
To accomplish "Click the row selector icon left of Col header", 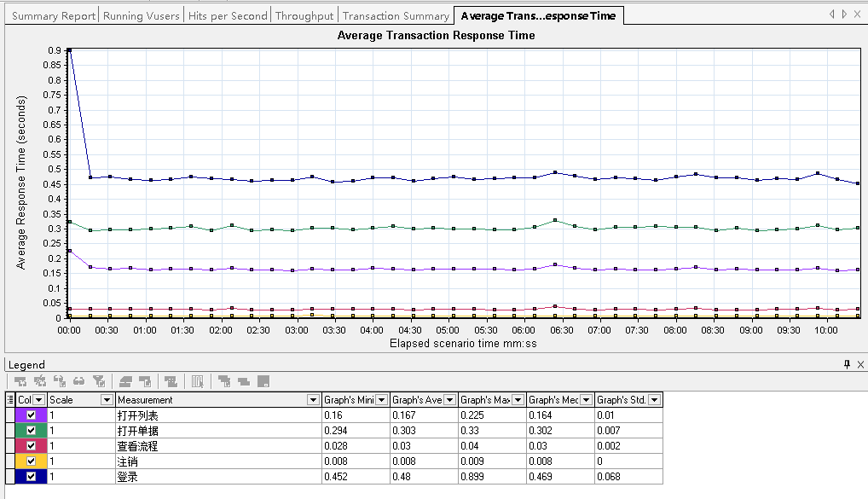I will coord(10,399).
